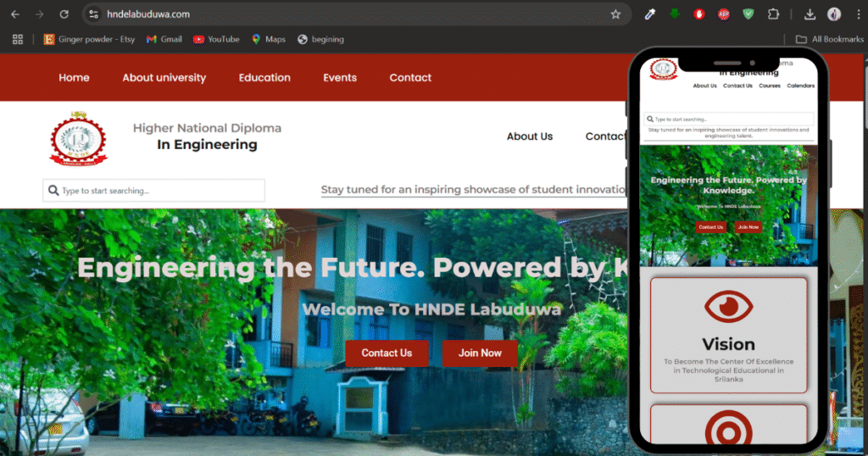Click the HNDE university logo
Screen dimensions: 868x456
[x=79, y=140]
